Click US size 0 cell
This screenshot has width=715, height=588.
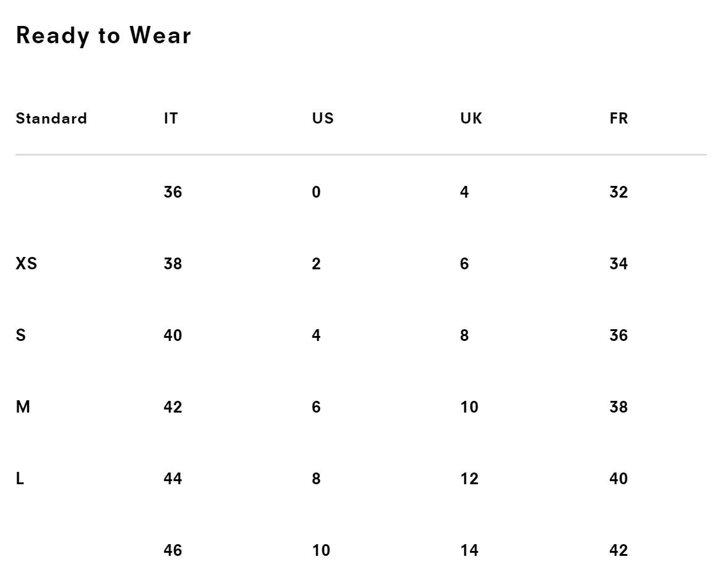click(x=316, y=192)
